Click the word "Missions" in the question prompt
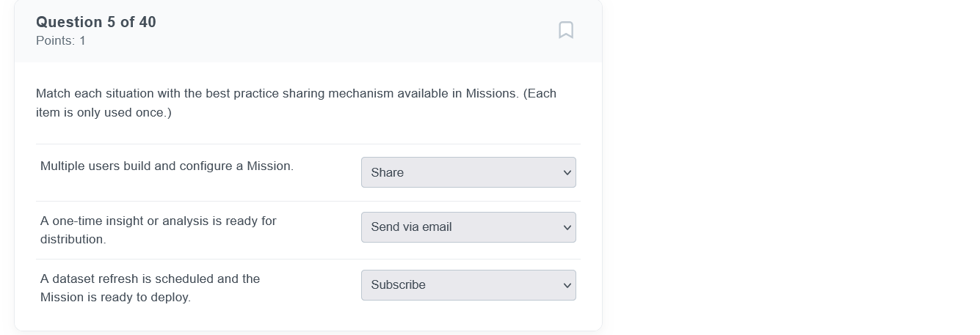Viewport: 980px width, 335px height. pos(491,94)
